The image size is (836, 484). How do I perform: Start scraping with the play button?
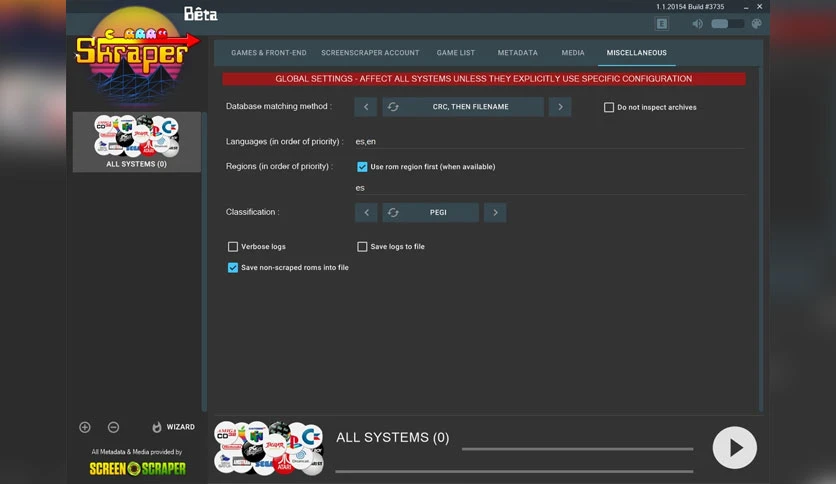tap(734, 448)
